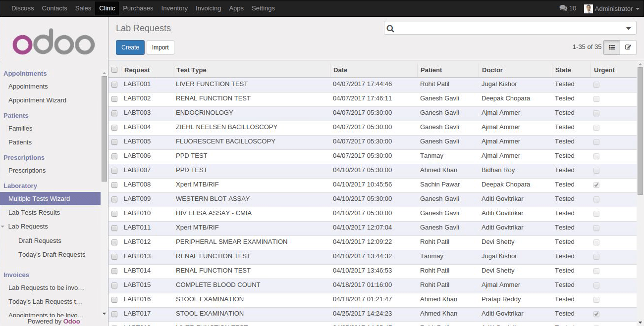Open the Inventory menu
This screenshot has width=644, height=326.
tap(174, 8)
